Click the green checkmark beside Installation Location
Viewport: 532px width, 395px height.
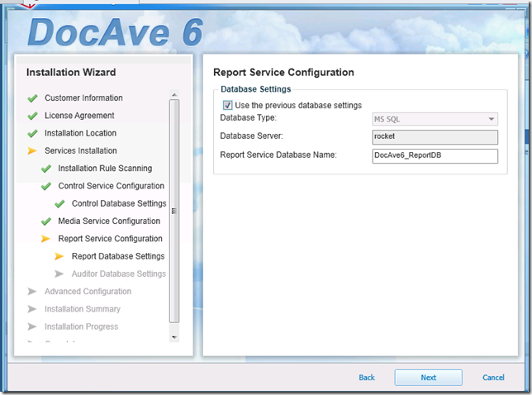pos(32,133)
